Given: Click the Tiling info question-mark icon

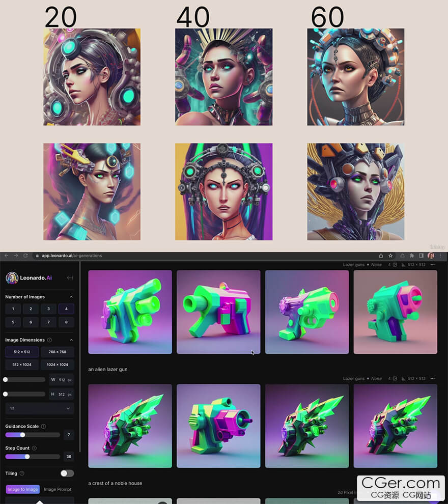Looking at the screenshot, I should [22, 473].
